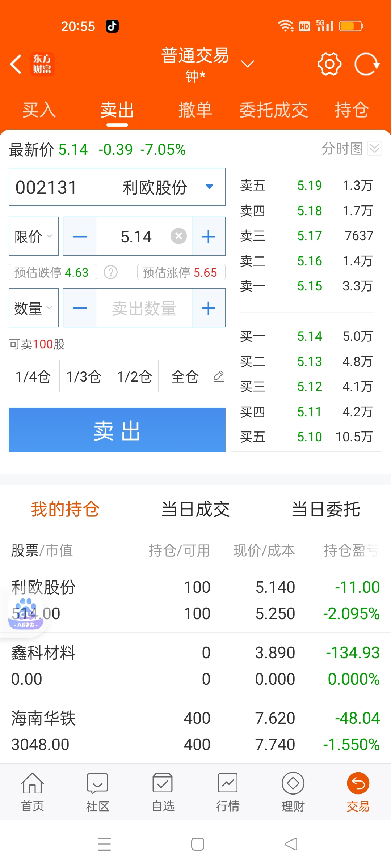Open 数量 quantity mode dropdown
This screenshot has height=868, width=391.
click(34, 308)
